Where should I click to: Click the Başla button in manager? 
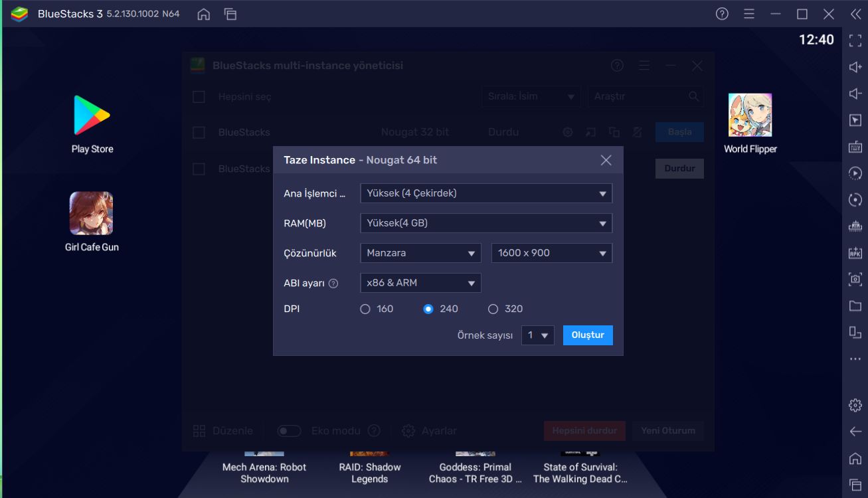tap(679, 132)
